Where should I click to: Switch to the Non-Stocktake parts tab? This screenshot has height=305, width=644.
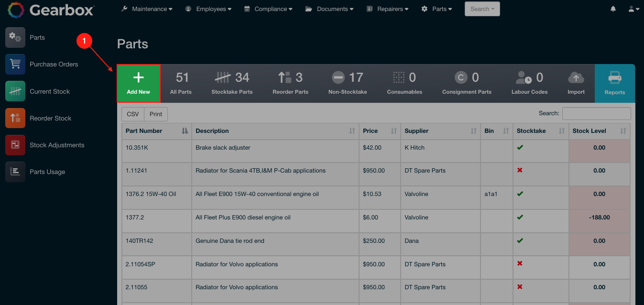point(348,83)
